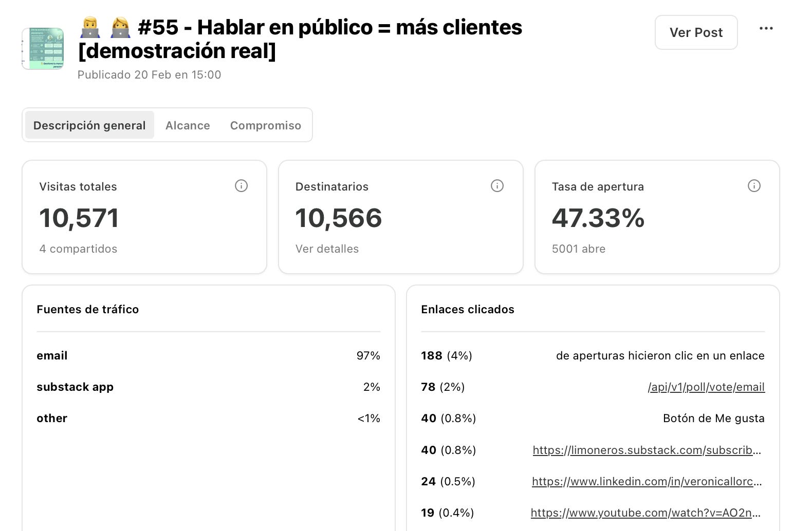Select the email traffic source row
Viewport: 812px width, 531px height.
tap(208, 355)
